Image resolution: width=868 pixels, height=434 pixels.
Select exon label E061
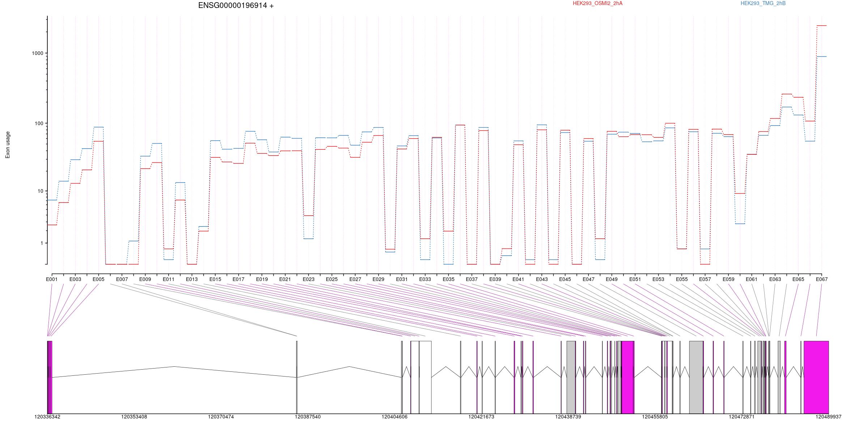[752, 279]
